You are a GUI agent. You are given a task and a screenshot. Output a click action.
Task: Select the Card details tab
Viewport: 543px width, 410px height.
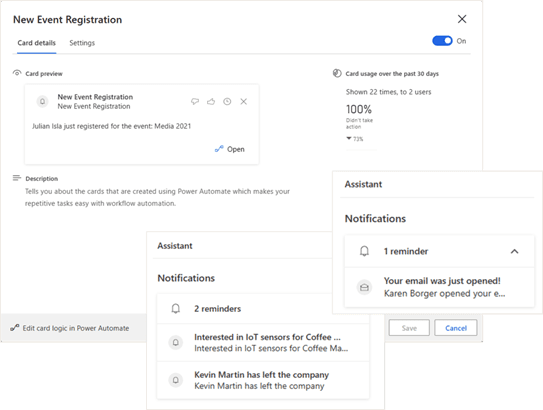(x=36, y=43)
